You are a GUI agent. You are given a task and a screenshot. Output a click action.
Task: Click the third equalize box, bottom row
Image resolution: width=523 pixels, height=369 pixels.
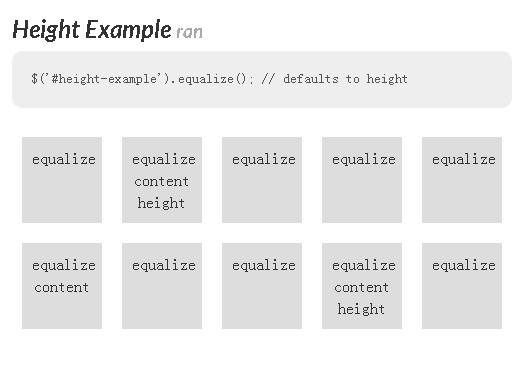tap(262, 286)
